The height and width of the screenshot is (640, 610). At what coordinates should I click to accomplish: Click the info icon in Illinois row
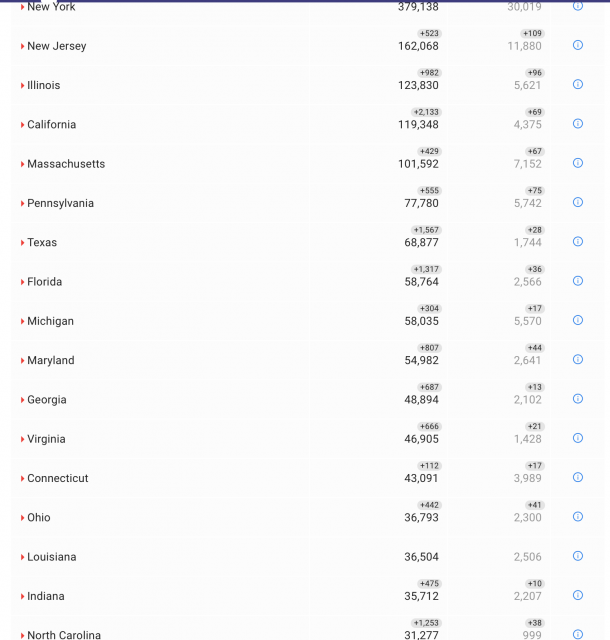click(578, 84)
